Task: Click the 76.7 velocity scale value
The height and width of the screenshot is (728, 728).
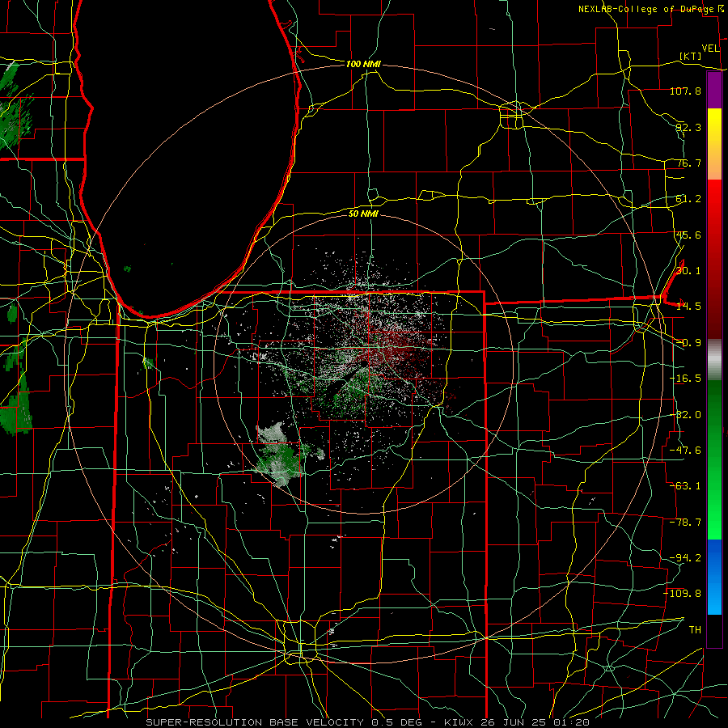Action: (x=688, y=163)
